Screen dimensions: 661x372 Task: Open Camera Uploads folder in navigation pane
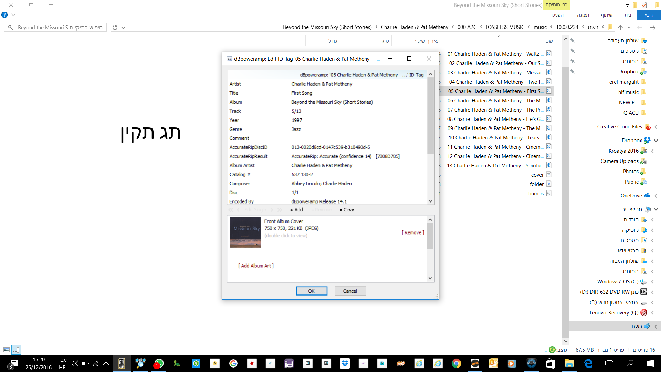click(x=623, y=161)
